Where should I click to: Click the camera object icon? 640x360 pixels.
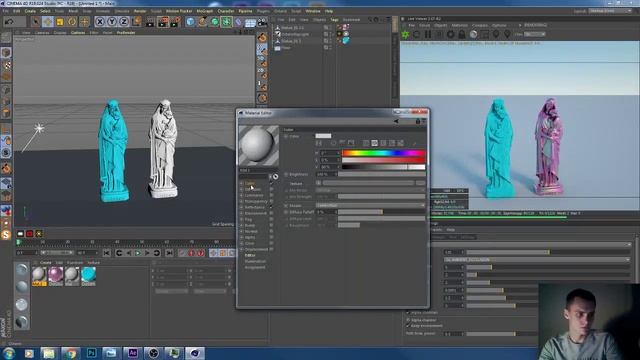[x=262, y=21]
